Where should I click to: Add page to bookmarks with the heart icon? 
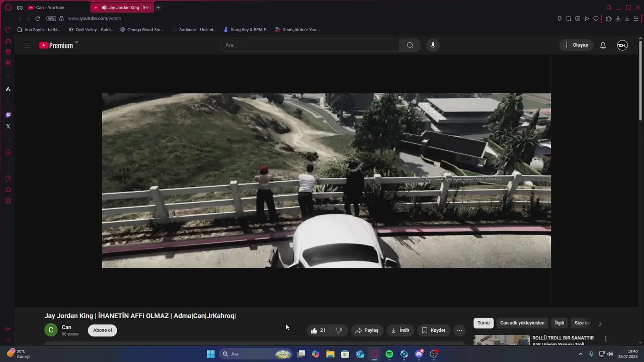[596, 19]
